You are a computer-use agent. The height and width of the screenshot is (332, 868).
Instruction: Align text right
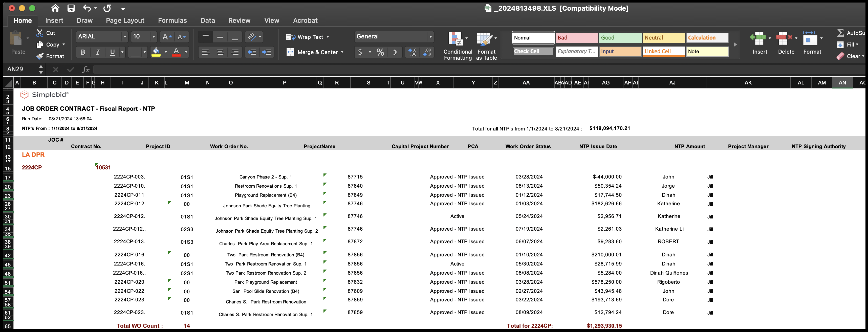pos(235,52)
